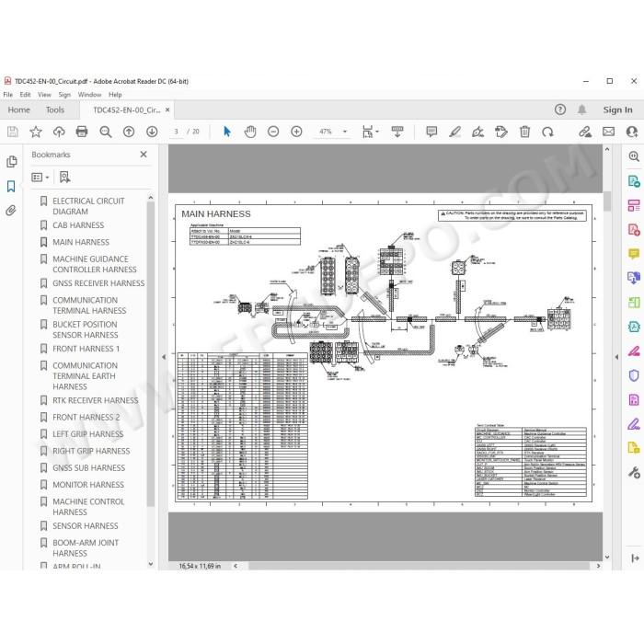The height and width of the screenshot is (644, 644).
Task: Open ELECTRICAL CIRCUIT DIAGRAM bookmark
Action: [88, 206]
